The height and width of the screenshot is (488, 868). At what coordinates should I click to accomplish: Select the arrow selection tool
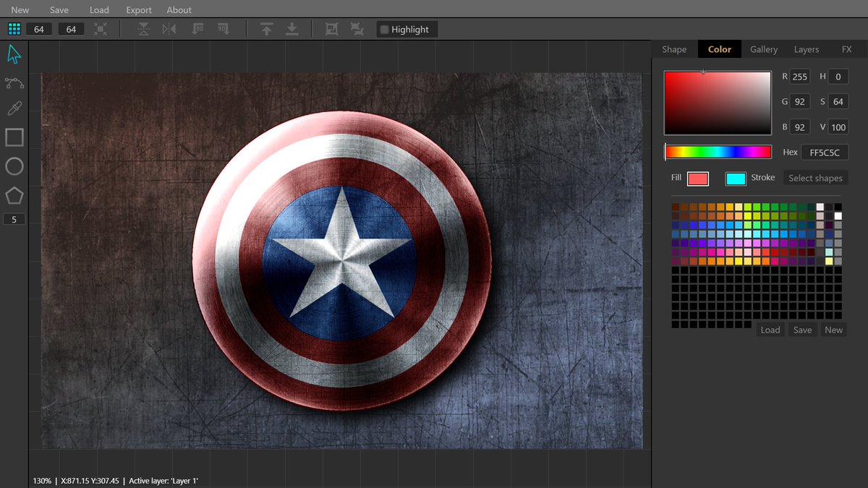14,54
